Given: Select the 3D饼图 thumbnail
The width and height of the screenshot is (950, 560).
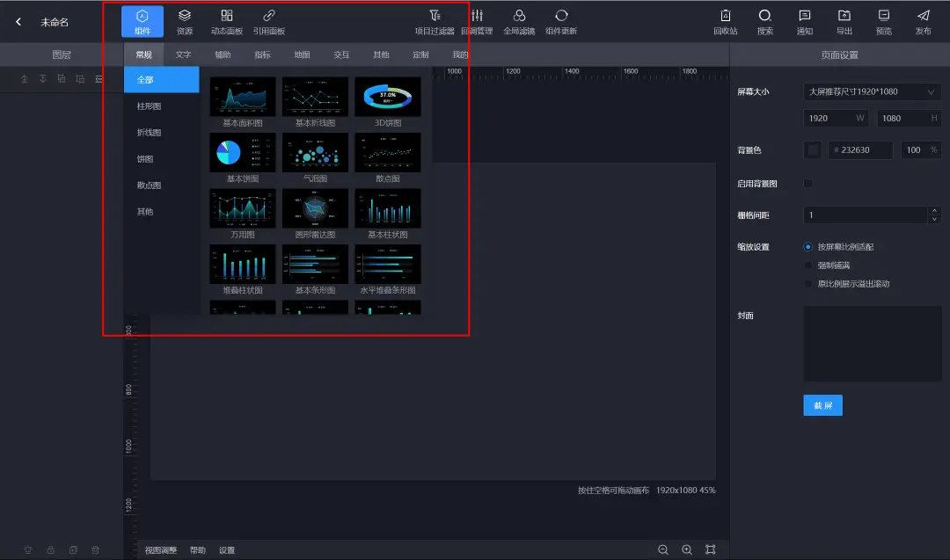Looking at the screenshot, I should (x=388, y=97).
